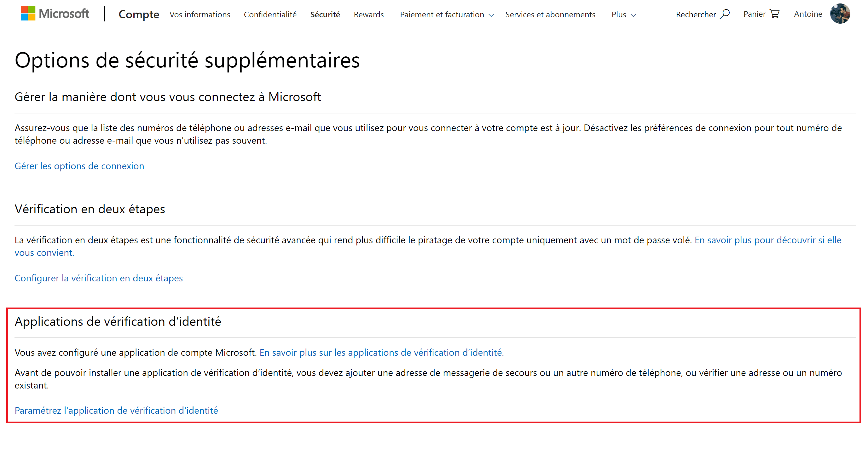The image size is (868, 449).
Task: Click the Microsoft logo
Action: pos(55,14)
